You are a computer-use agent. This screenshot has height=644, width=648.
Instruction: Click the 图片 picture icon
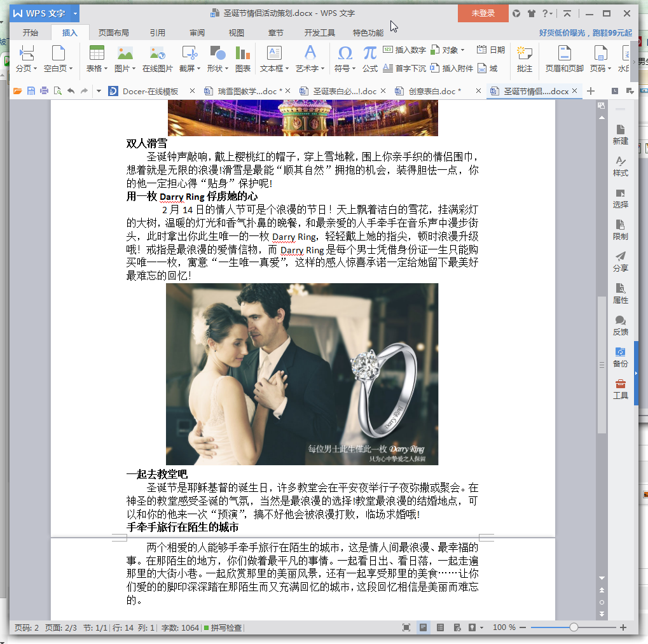(125, 53)
